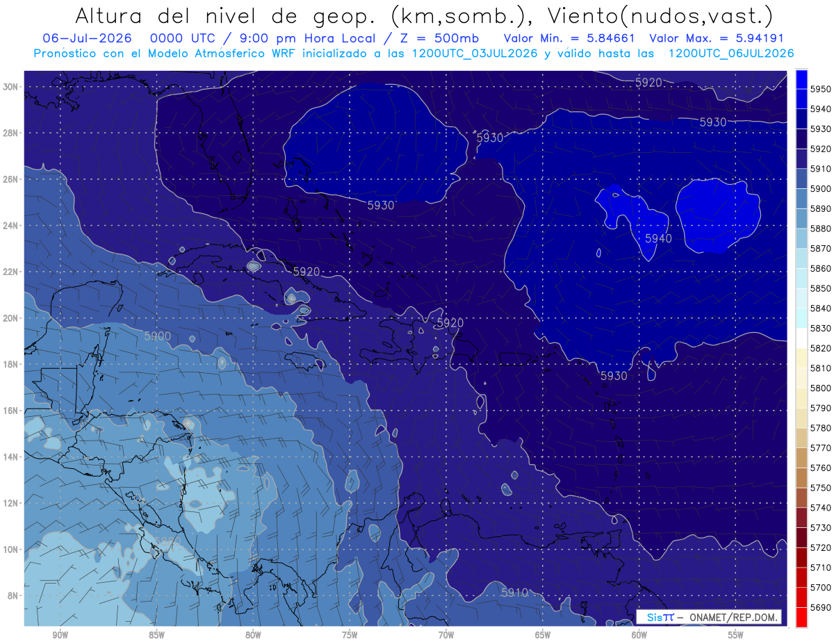Click 'Valor Min. = 5.84661' text
The width and height of the screenshot is (834, 644).
pos(569,38)
